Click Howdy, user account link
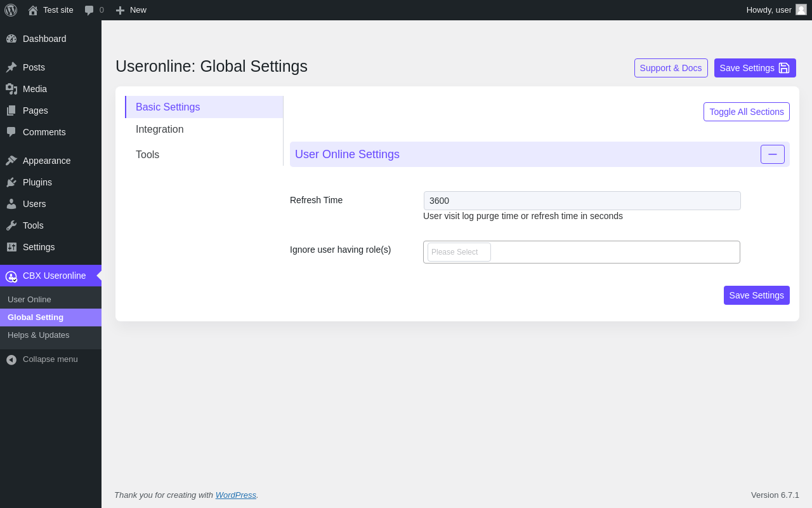The width and height of the screenshot is (812, 508). point(776,10)
